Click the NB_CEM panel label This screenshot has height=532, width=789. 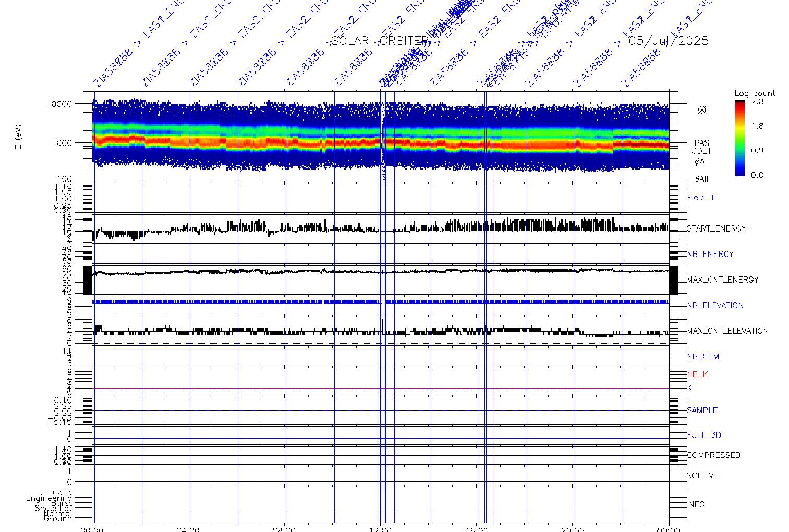pyautogui.click(x=703, y=357)
